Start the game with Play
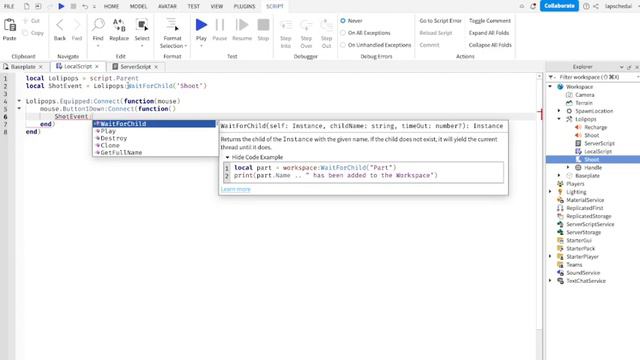Image resolution: width=640 pixels, height=360 pixels. (x=201, y=29)
